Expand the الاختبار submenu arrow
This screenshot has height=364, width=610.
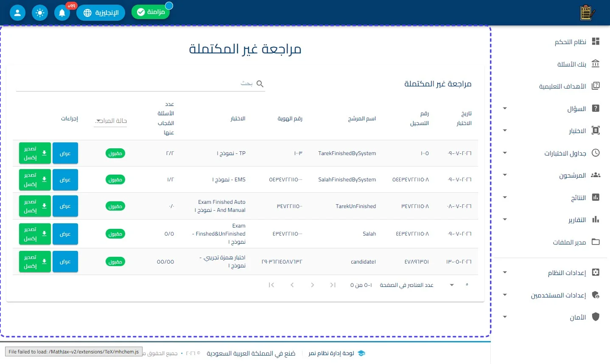(505, 131)
